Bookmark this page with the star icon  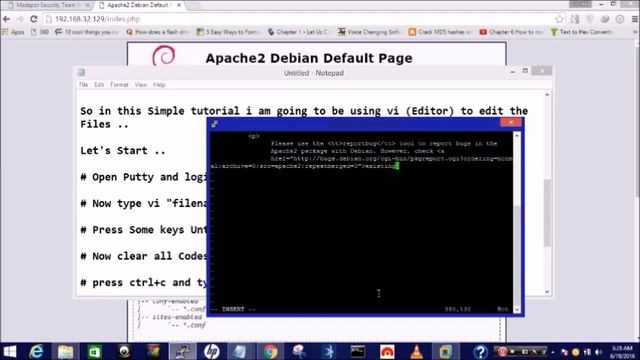pyautogui.click(x=560, y=19)
